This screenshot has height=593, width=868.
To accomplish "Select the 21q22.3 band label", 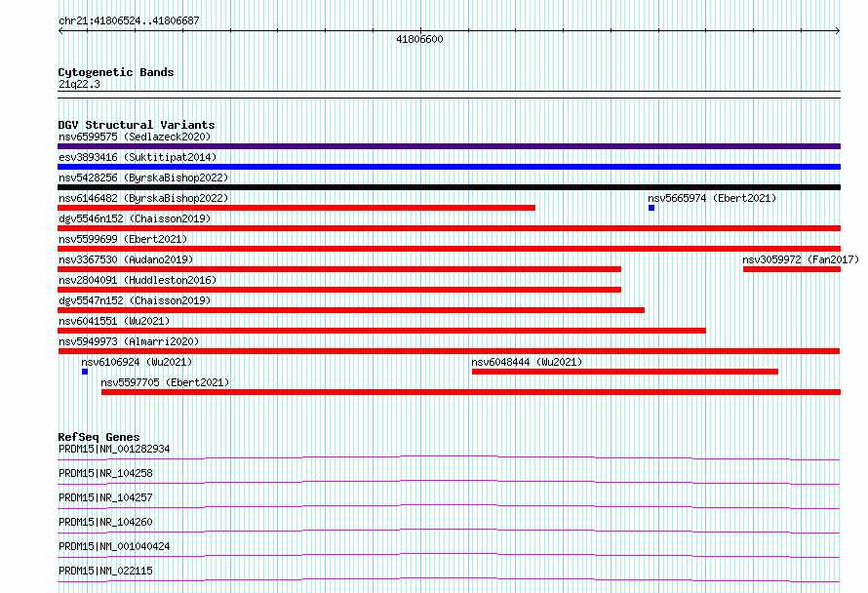I will point(79,84).
